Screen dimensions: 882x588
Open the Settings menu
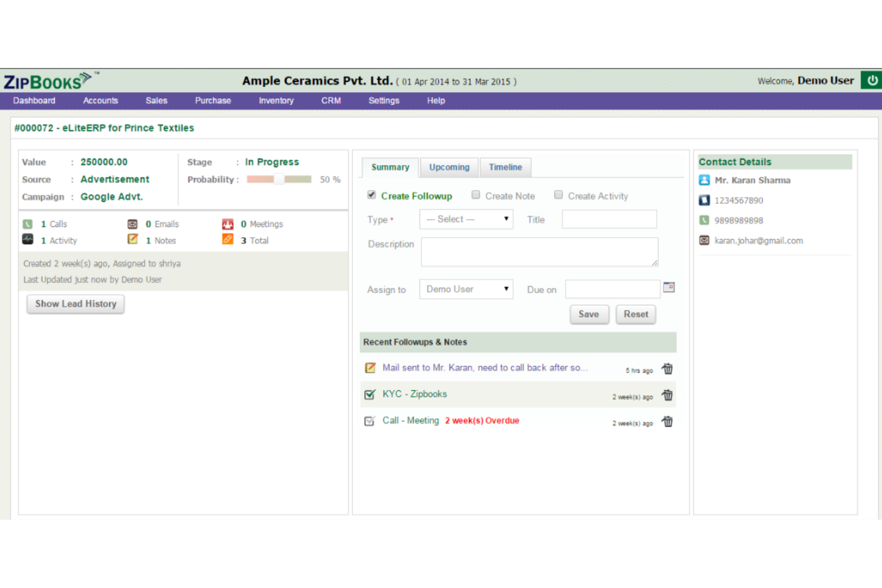[384, 101]
